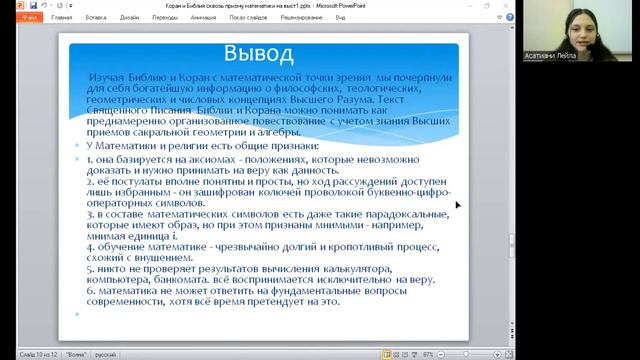Open the Файл tab

[30, 18]
